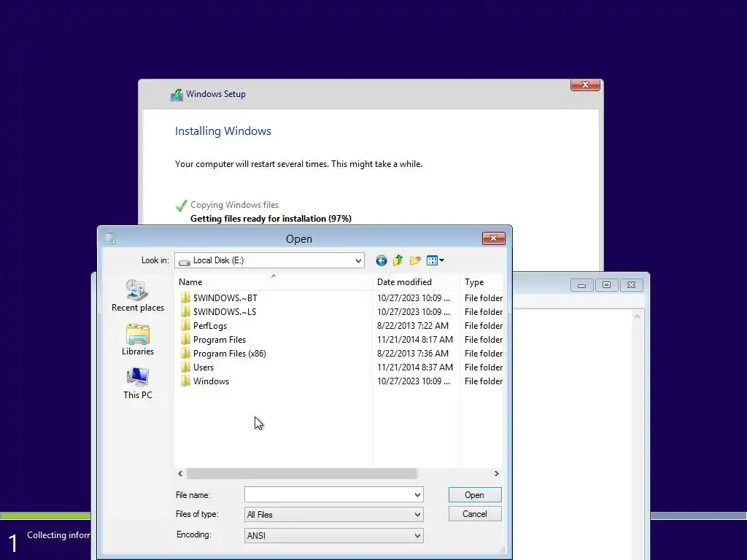The width and height of the screenshot is (747, 560).
Task: Expand the File name combo box arrow
Action: coord(417,495)
